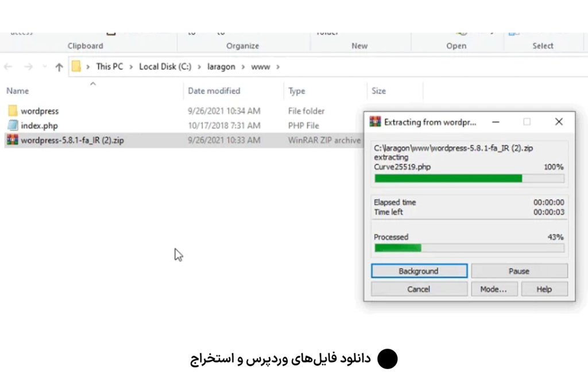
Task: Click date 9/26/2021 10:33 AM
Action: tap(224, 140)
